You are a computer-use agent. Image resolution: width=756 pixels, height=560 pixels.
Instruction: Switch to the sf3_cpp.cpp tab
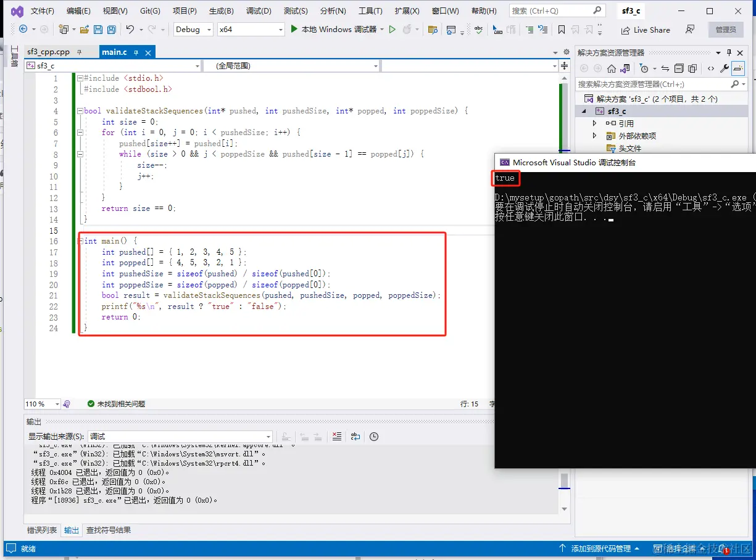point(49,52)
